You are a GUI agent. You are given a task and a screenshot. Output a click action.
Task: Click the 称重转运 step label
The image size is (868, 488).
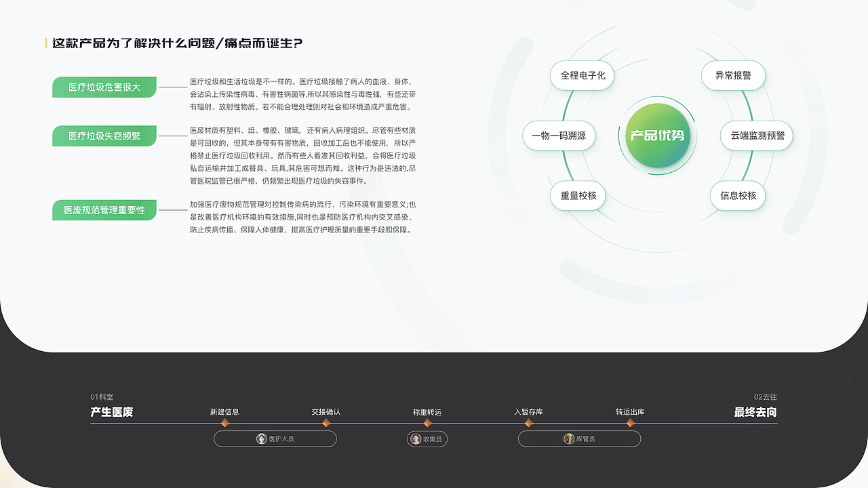point(427,412)
